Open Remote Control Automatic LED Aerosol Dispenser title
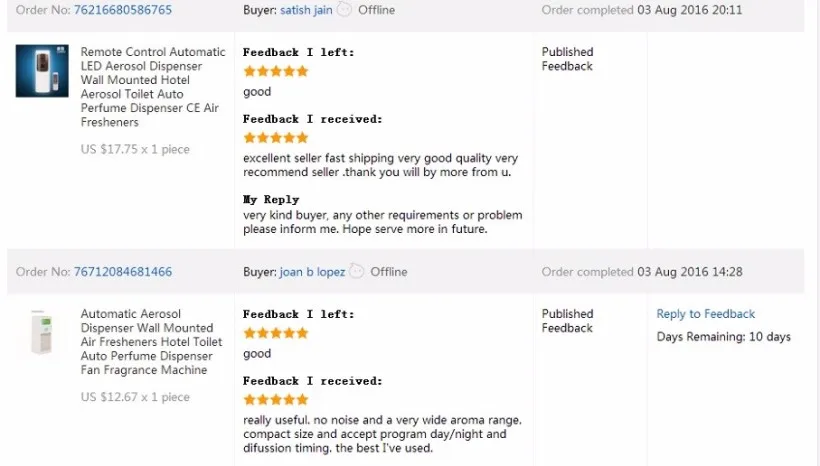 [153, 87]
